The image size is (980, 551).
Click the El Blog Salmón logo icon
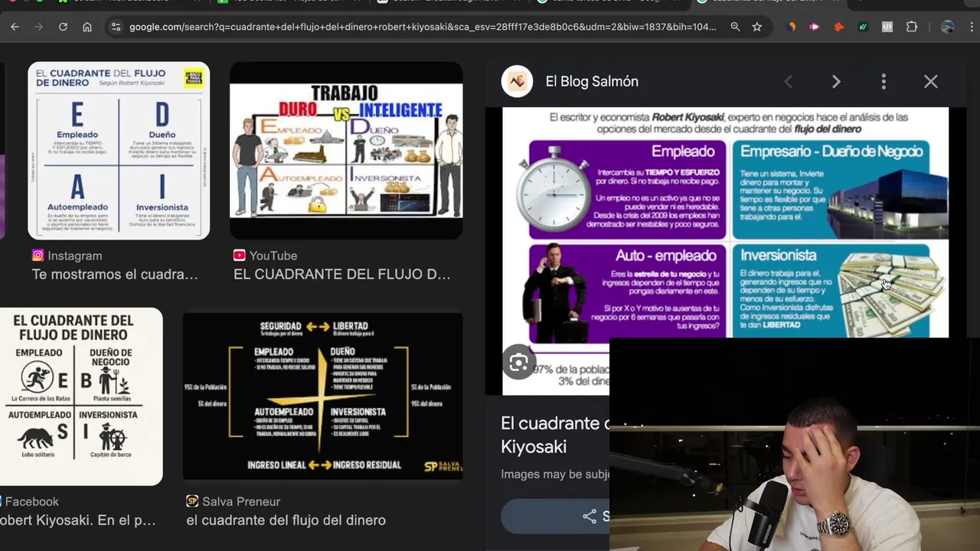(x=517, y=81)
